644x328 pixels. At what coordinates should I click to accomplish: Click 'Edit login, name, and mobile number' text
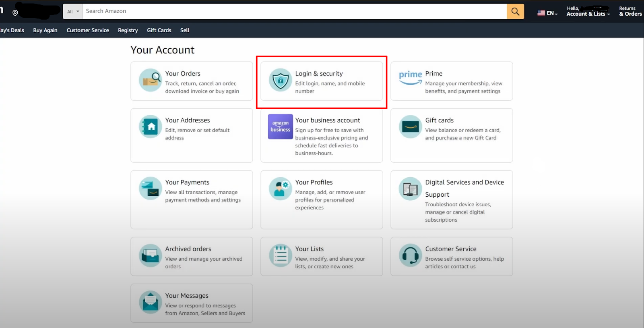click(x=330, y=87)
